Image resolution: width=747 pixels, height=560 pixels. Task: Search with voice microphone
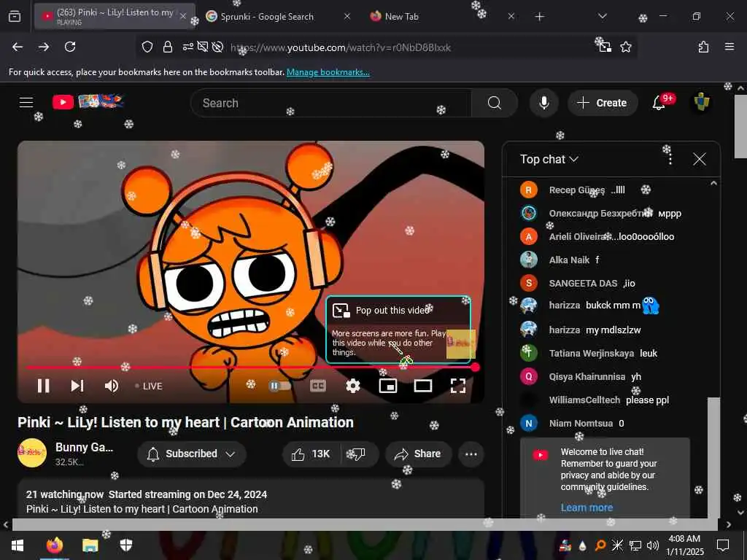point(543,103)
